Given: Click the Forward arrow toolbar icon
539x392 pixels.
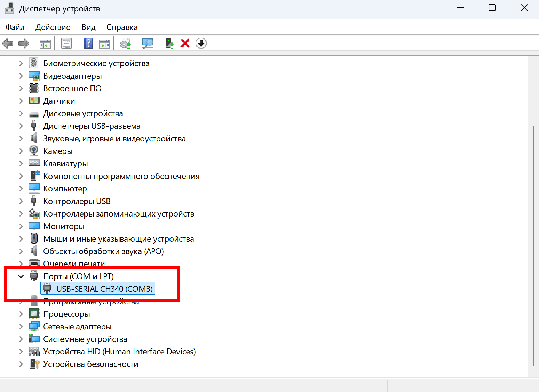Looking at the screenshot, I should (x=23, y=44).
